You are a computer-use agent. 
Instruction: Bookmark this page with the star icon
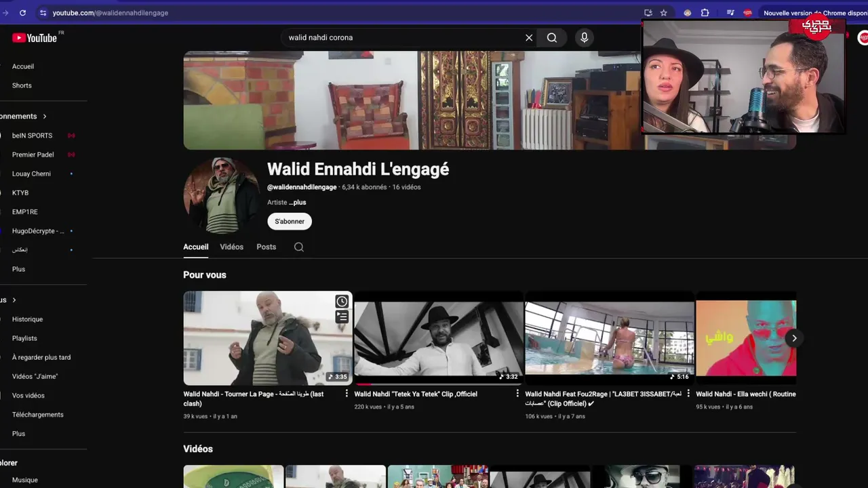[x=664, y=13]
